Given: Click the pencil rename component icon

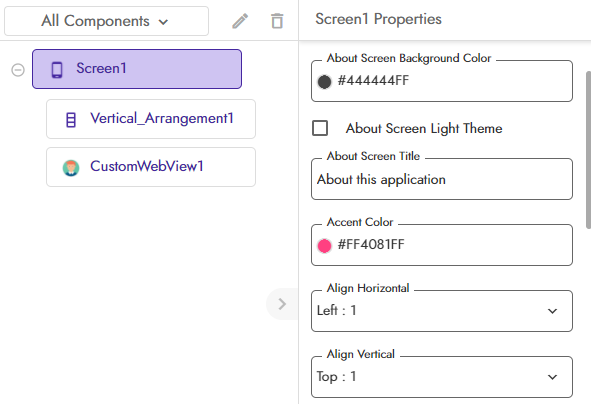Looking at the screenshot, I should 240,21.
